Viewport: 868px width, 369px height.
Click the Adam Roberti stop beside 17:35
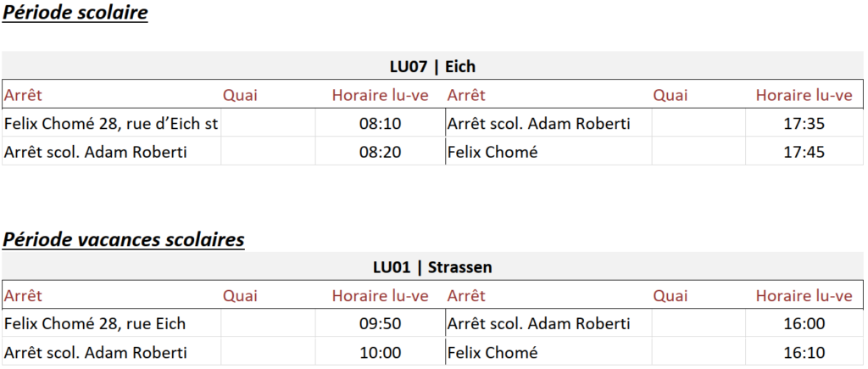click(538, 124)
